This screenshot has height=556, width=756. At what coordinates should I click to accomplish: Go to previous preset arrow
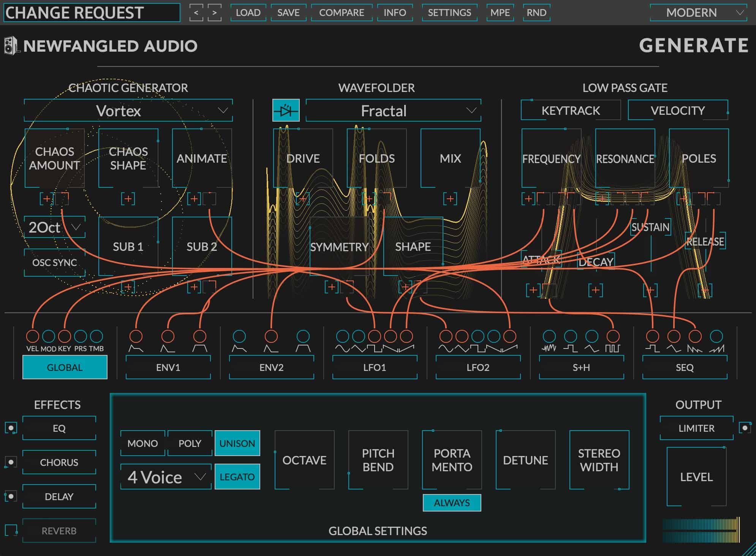[x=196, y=13]
